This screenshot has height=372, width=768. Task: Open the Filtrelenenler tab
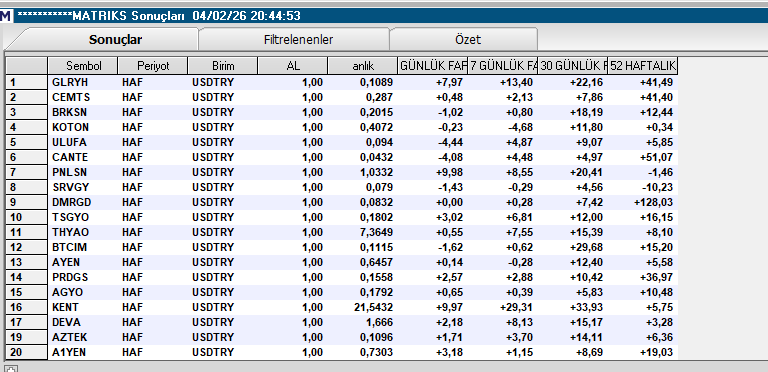tap(298, 40)
